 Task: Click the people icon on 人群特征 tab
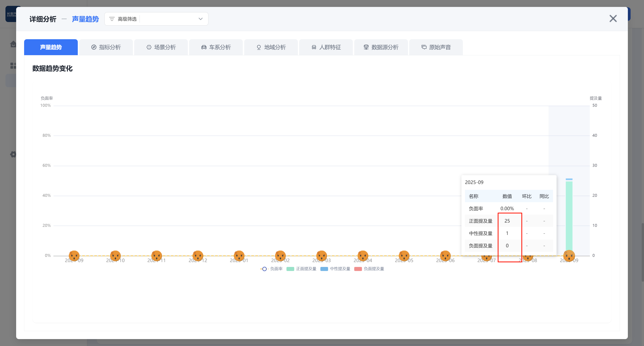[x=314, y=47]
